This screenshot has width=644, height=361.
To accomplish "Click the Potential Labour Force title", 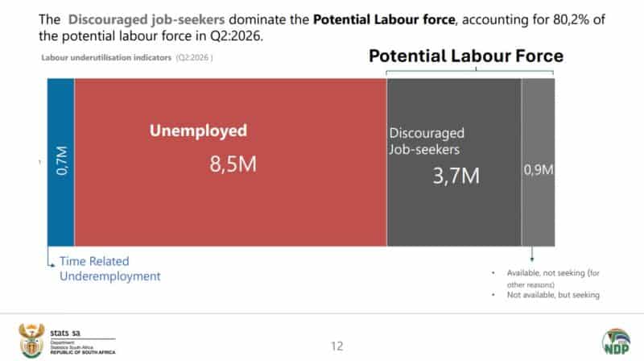I will 466,56.
